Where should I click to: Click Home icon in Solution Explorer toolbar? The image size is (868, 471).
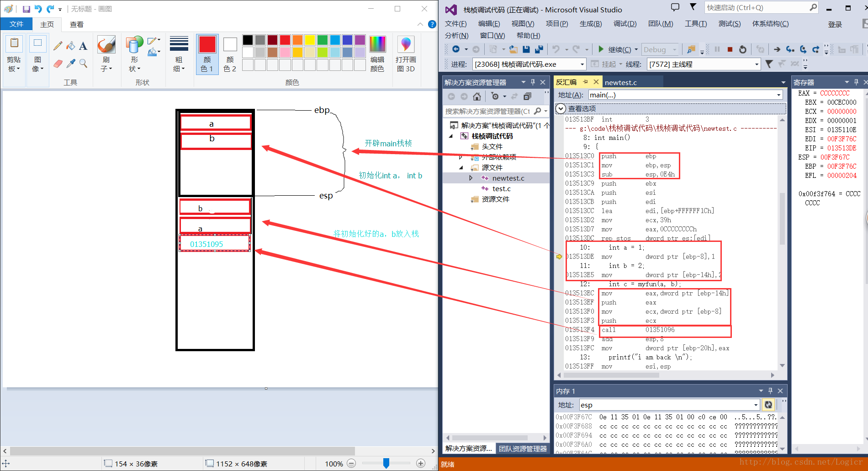click(x=477, y=96)
